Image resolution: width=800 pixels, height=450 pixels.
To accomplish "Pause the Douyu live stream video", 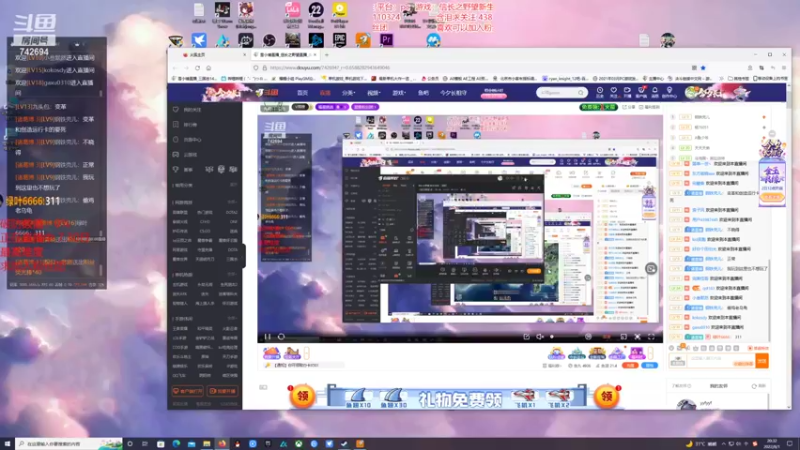I will pos(267,337).
